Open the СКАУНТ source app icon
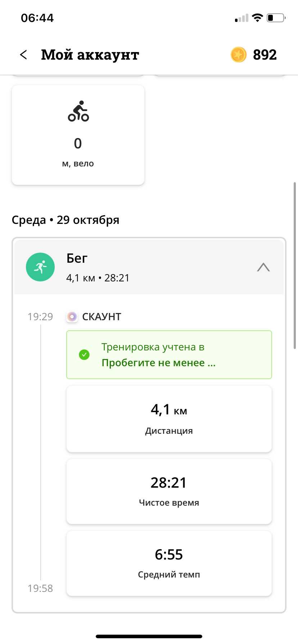 pyautogui.click(x=72, y=317)
